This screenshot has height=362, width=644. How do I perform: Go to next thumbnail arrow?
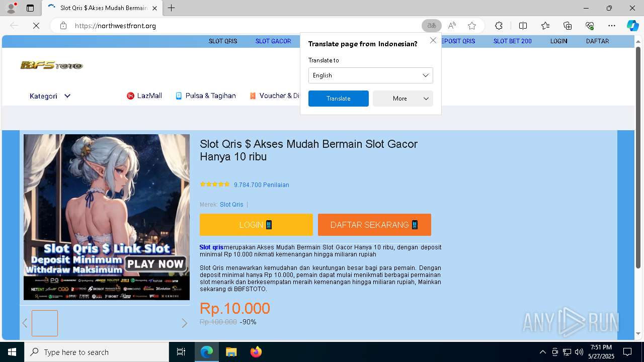click(184, 323)
